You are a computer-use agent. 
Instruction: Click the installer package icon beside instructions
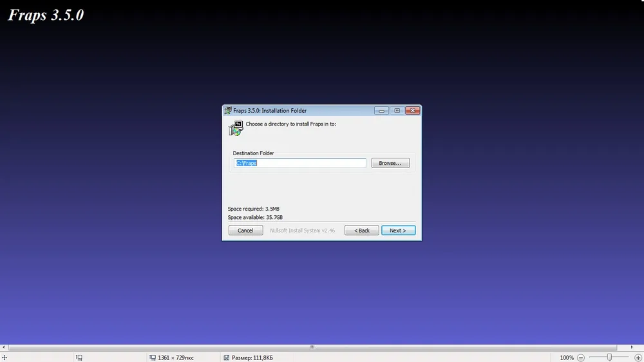point(236,128)
